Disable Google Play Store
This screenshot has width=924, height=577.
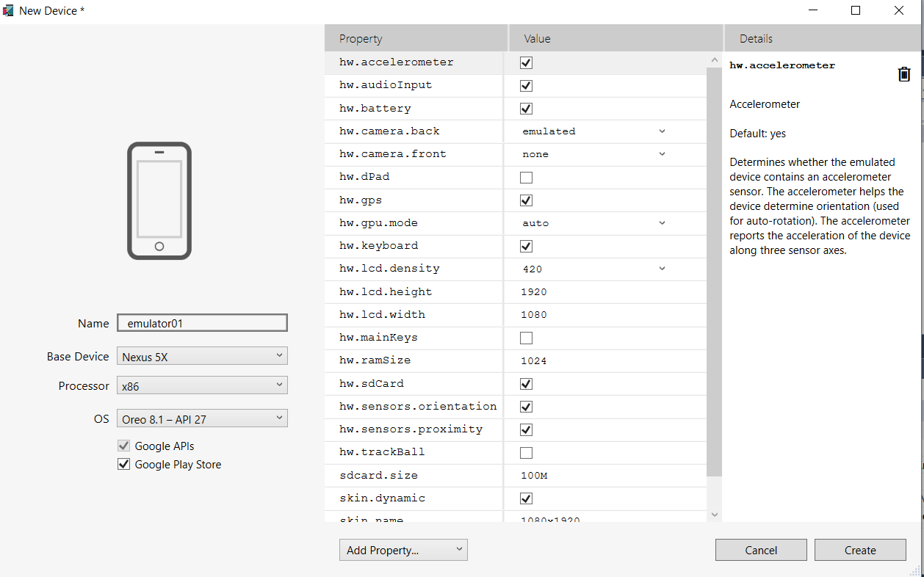[123, 464]
